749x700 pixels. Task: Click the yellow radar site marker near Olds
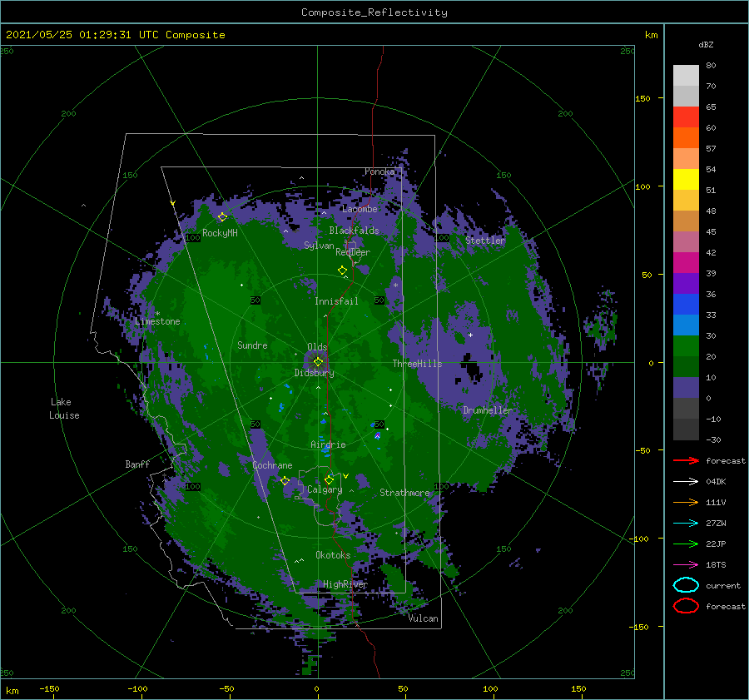coord(318,362)
